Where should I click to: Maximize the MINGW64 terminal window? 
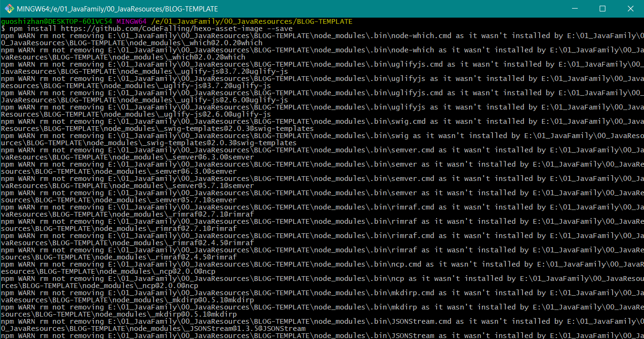pyautogui.click(x=603, y=9)
